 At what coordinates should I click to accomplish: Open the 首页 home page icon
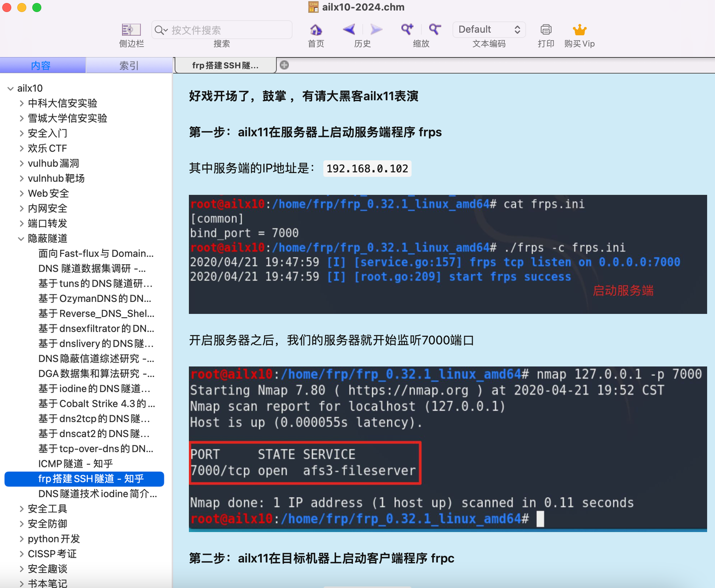point(315,30)
